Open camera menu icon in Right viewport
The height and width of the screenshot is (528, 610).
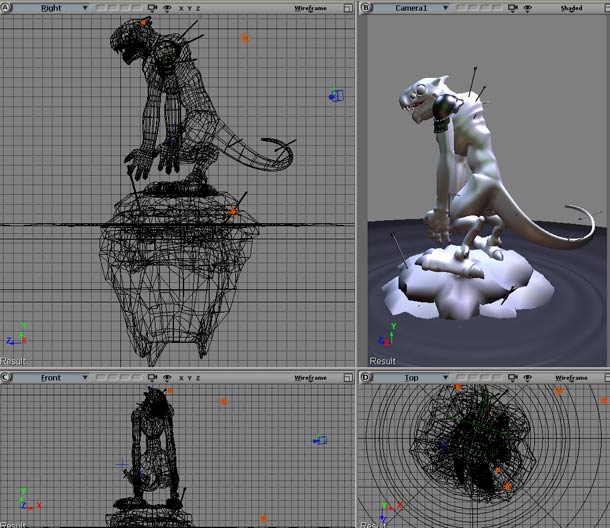[152, 8]
